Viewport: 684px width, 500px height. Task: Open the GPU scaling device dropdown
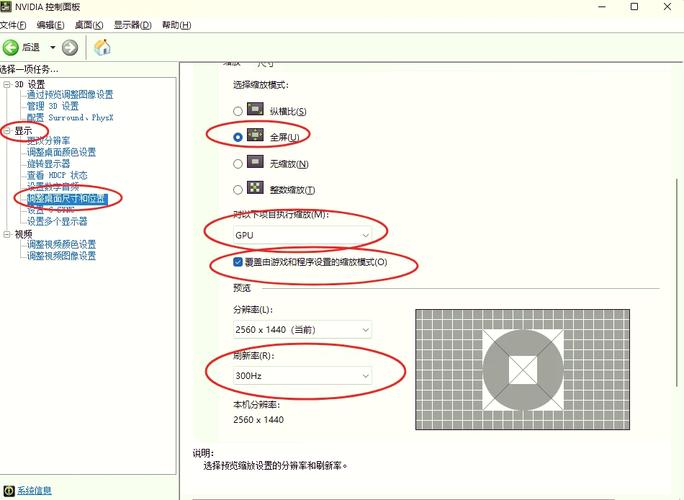click(x=302, y=235)
